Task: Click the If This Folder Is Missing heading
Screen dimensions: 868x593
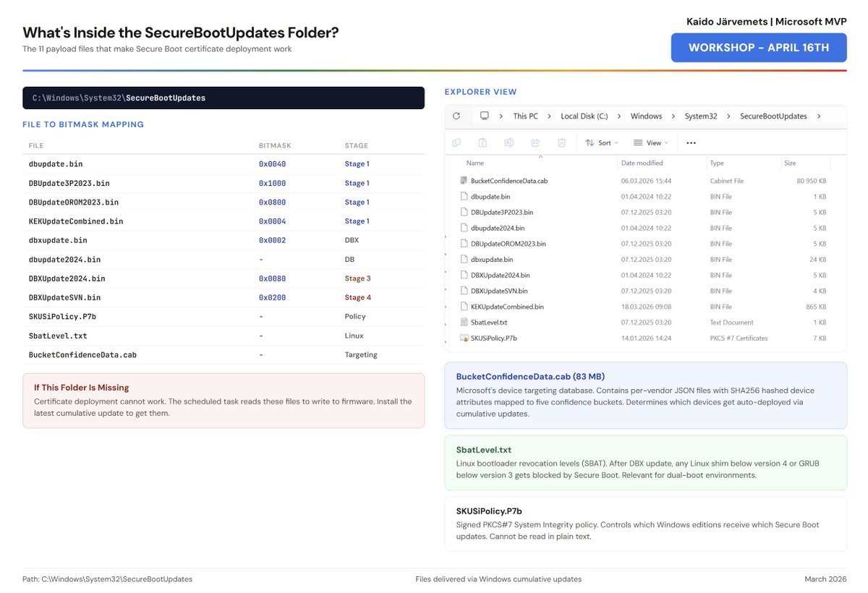Action: pyautogui.click(x=82, y=388)
